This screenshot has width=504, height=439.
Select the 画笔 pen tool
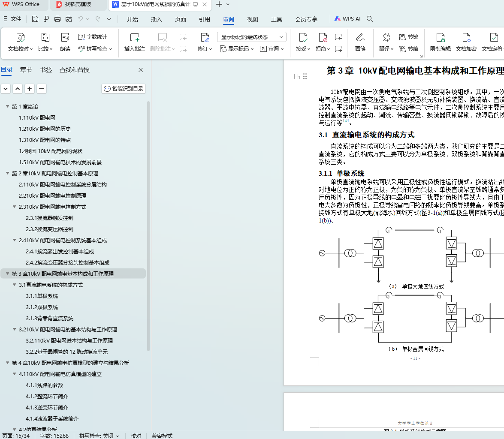click(x=360, y=42)
